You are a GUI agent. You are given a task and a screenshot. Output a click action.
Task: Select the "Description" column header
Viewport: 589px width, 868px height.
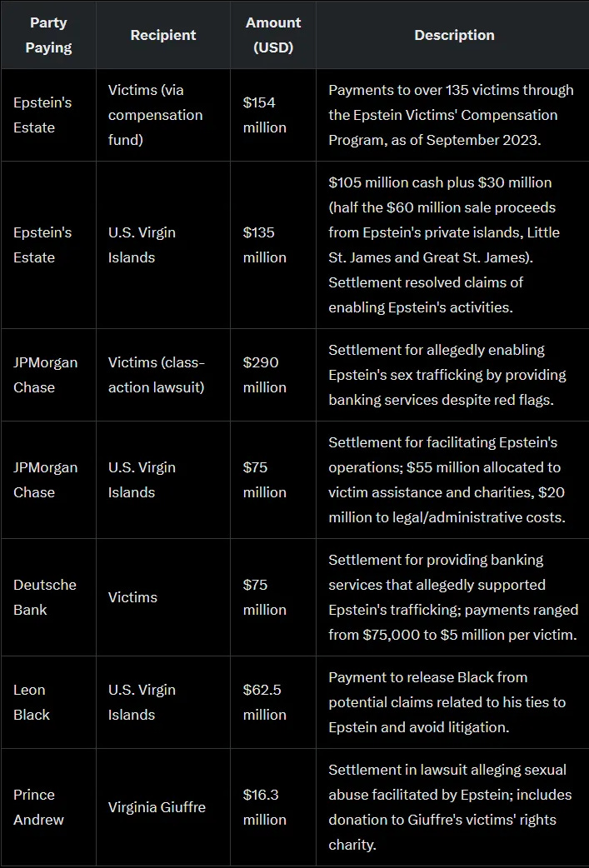point(454,35)
